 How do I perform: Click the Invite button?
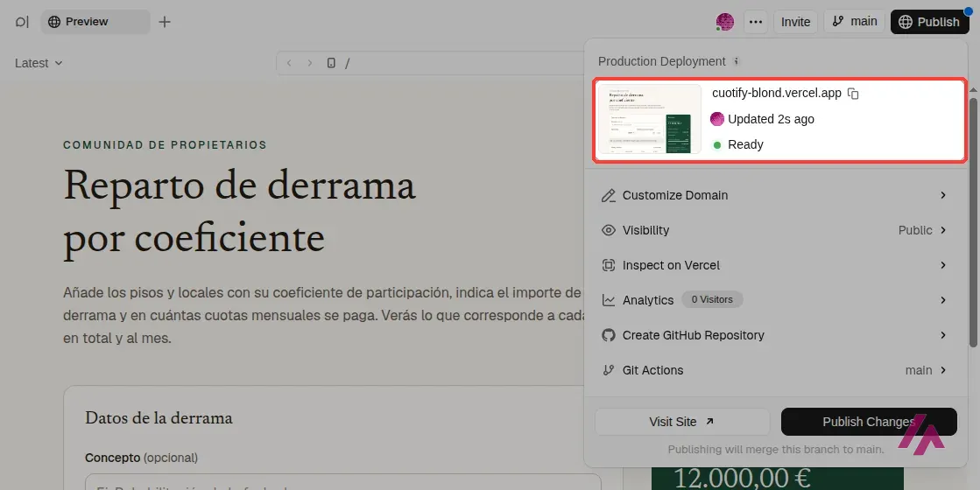click(795, 22)
